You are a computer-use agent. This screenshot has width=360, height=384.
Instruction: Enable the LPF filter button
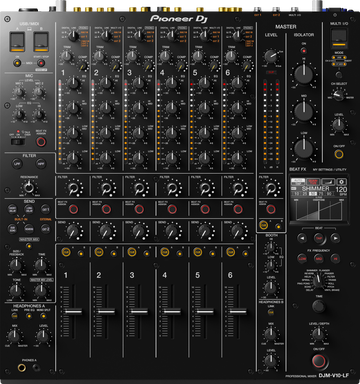click(x=17, y=164)
